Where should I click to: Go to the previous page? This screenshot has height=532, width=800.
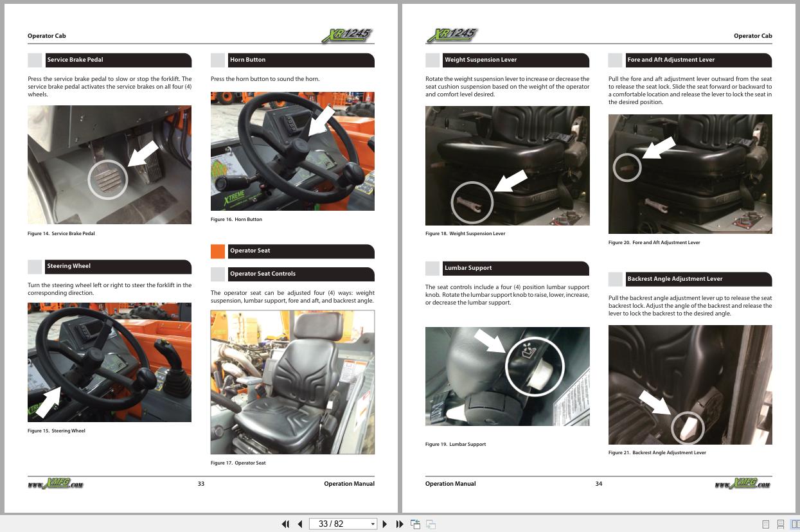[x=300, y=524]
